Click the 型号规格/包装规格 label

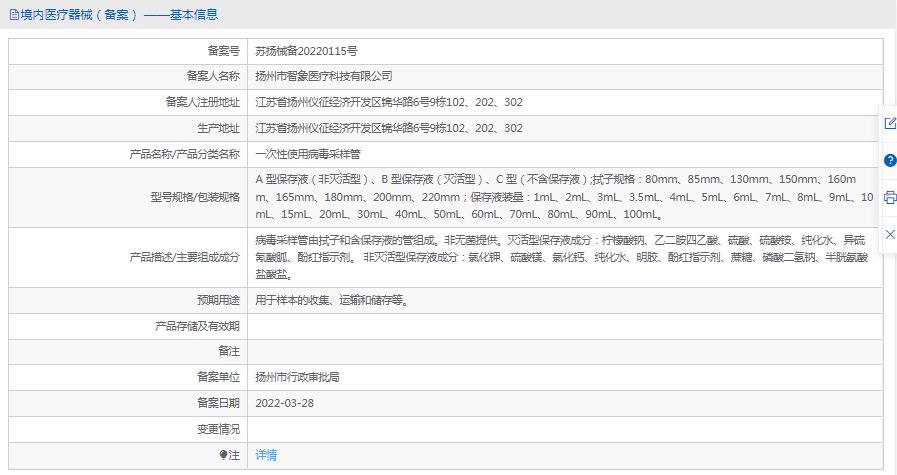[195, 197]
